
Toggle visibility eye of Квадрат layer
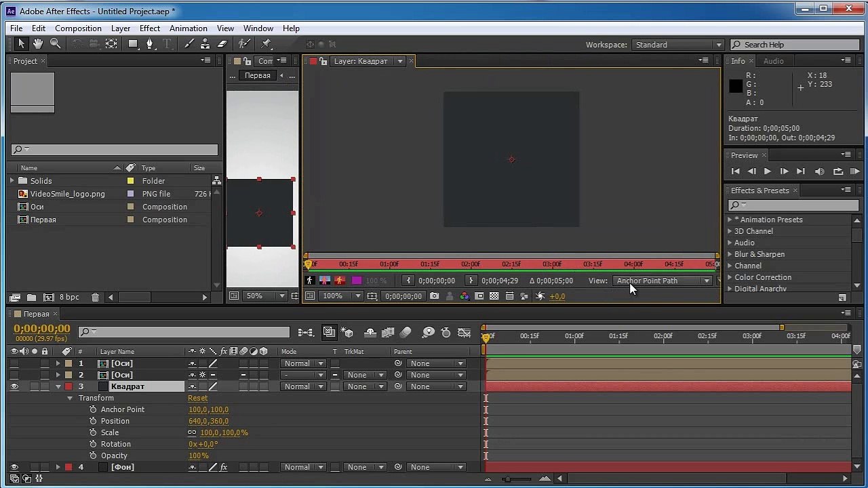[x=14, y=386]
